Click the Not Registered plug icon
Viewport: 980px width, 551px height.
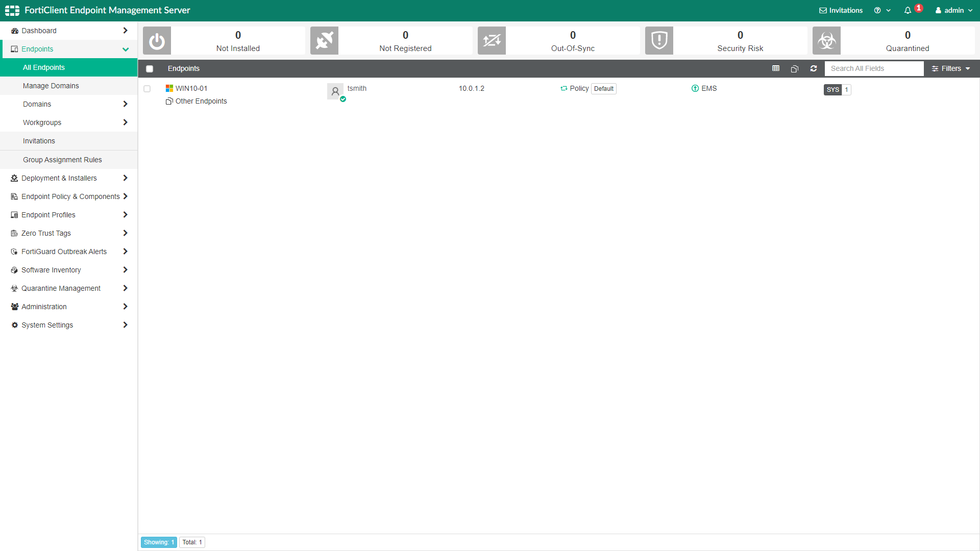tap(324, 41)
